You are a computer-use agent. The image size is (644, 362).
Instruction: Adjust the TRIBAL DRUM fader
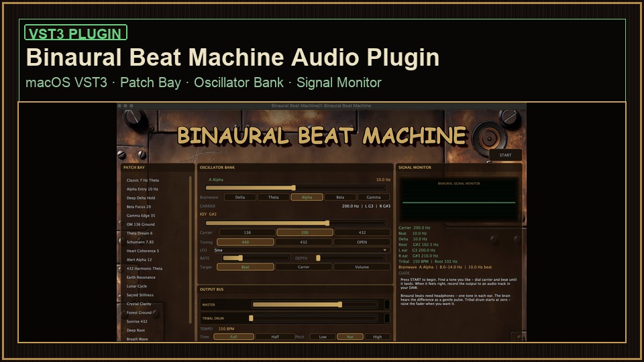[x=313, y=318]
